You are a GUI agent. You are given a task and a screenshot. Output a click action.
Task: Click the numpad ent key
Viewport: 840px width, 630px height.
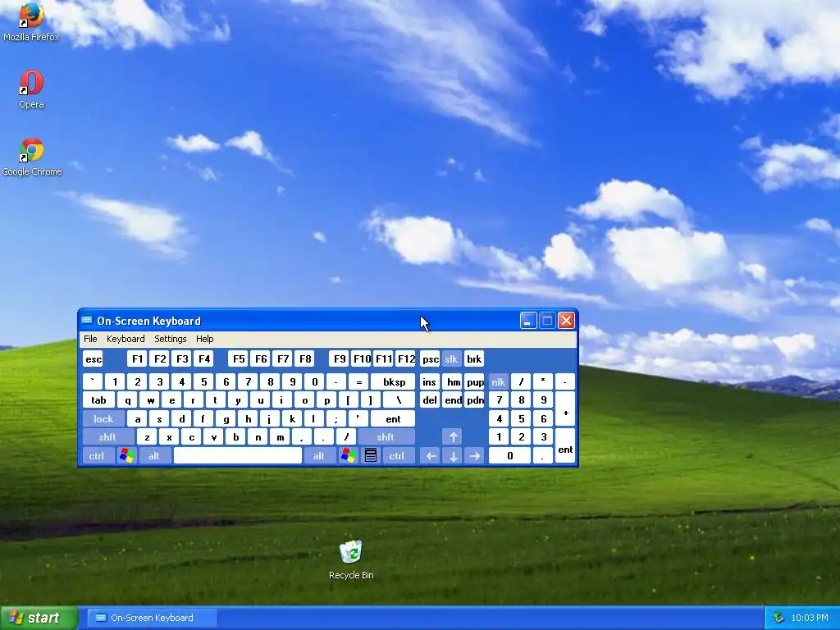pos(565,446)
